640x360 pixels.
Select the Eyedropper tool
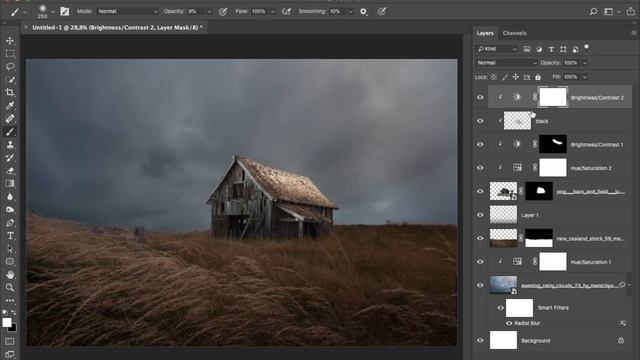10,106
